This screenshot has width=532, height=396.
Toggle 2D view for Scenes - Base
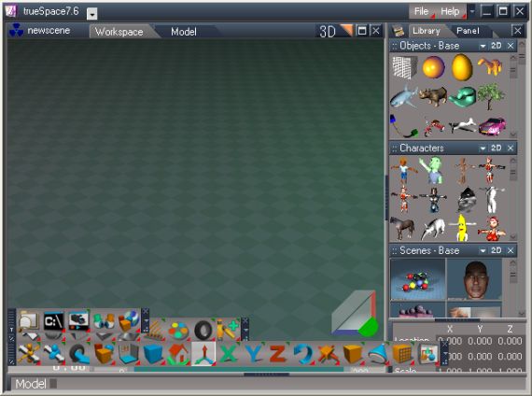(497, 250)
